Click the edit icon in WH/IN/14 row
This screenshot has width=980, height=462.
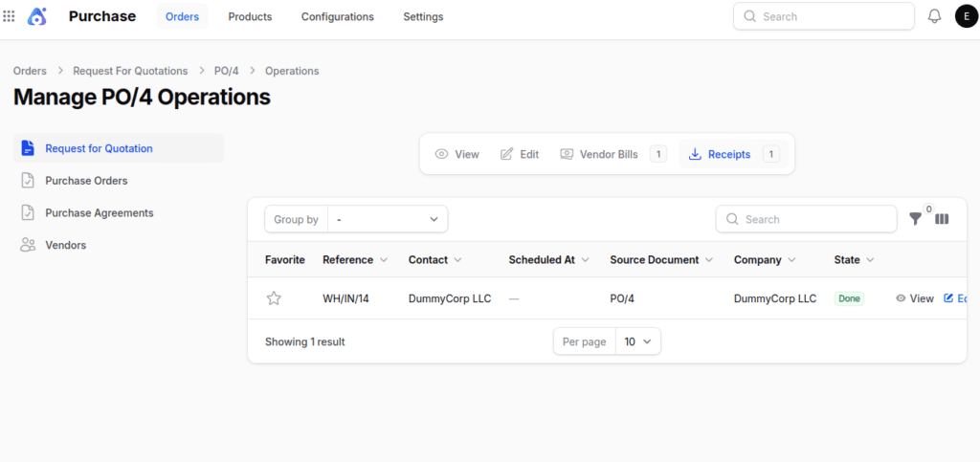click(948, 298)
